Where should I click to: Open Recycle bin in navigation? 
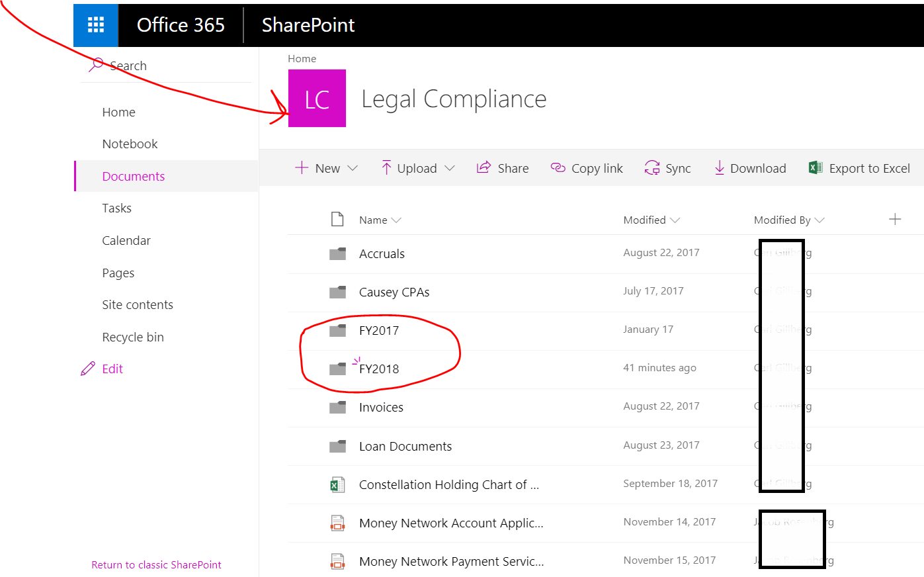(133, 337)
